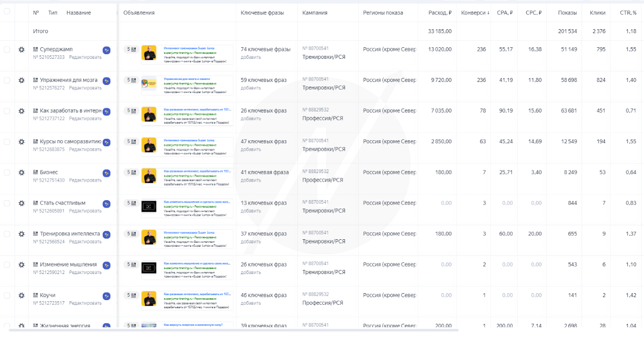The width and height of the screenshot is (644, 362).
Task: Click ad count badge 5 in Упражнения для мозга row
Action: pos(131,80)
